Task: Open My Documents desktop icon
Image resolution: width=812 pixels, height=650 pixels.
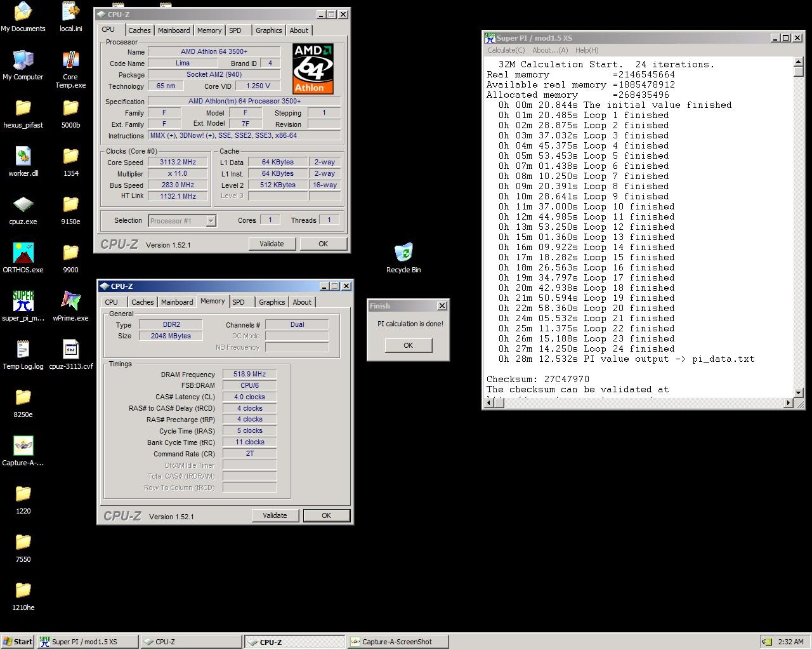Action: click(23, 17)
